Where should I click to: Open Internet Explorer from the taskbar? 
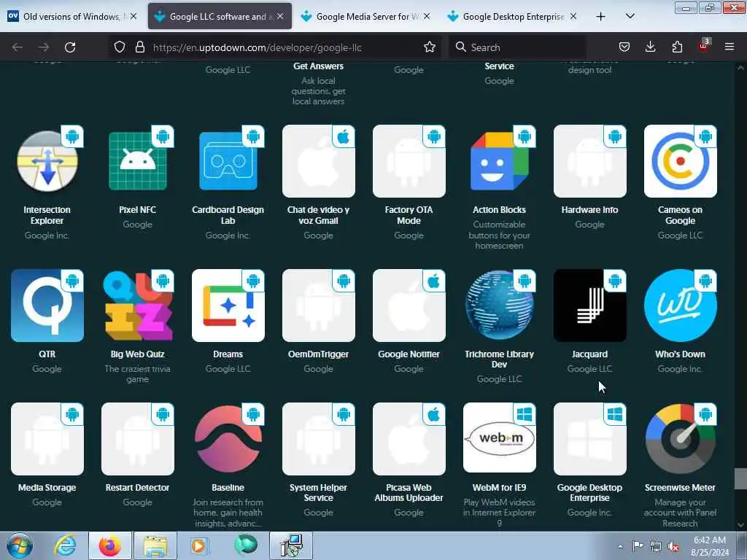coord(65,545)
